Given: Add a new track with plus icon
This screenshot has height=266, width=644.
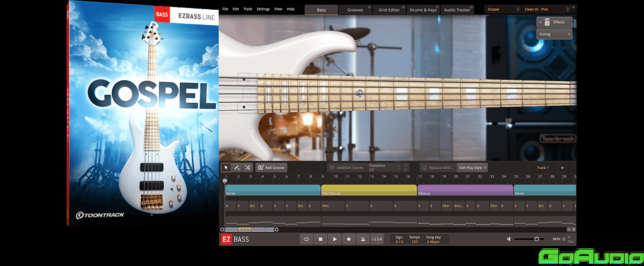Looking at the screenshot, I should (x=562, y=168).
